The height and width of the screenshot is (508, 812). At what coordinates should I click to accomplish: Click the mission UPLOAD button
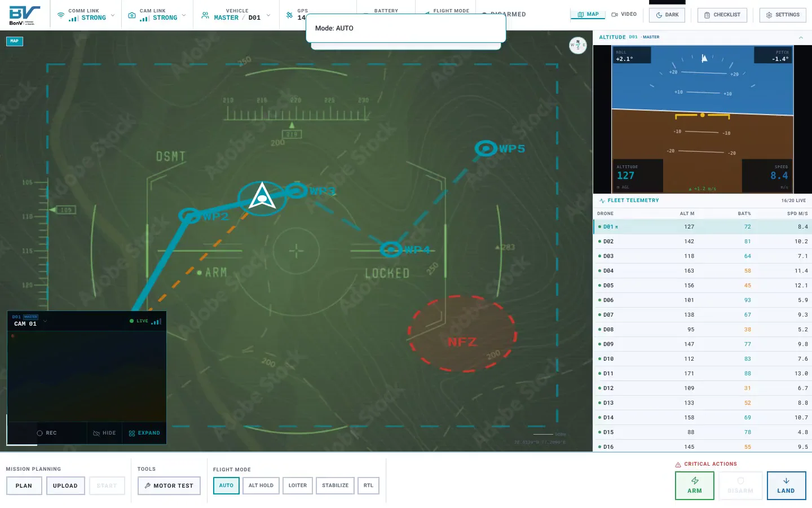click(65, 485)
